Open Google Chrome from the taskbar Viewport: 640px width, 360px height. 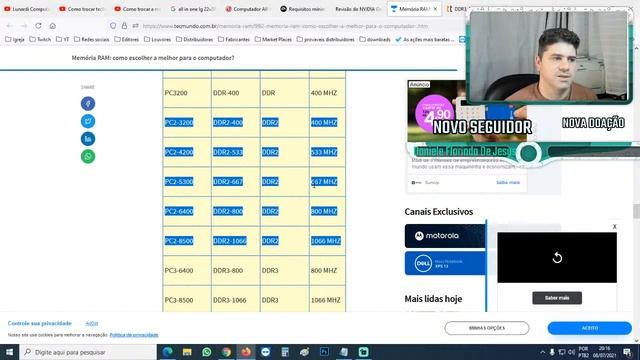point(226,352)
